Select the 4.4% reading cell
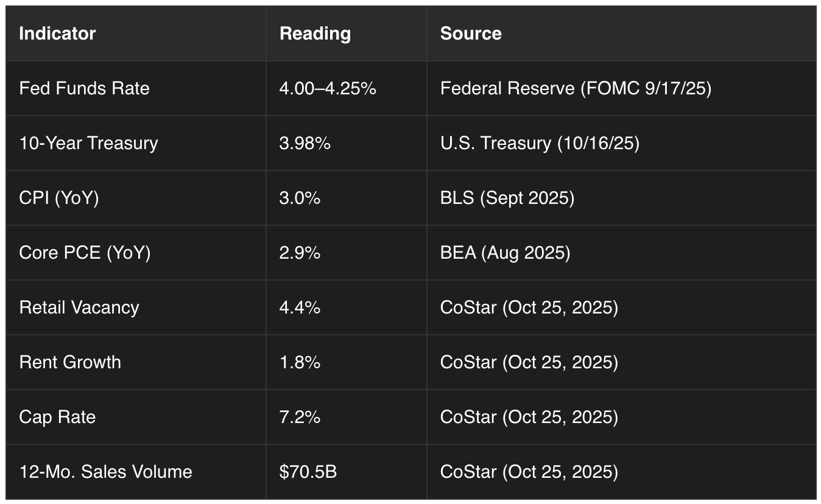This screenshot has width=821, height=504. [300, 307]
